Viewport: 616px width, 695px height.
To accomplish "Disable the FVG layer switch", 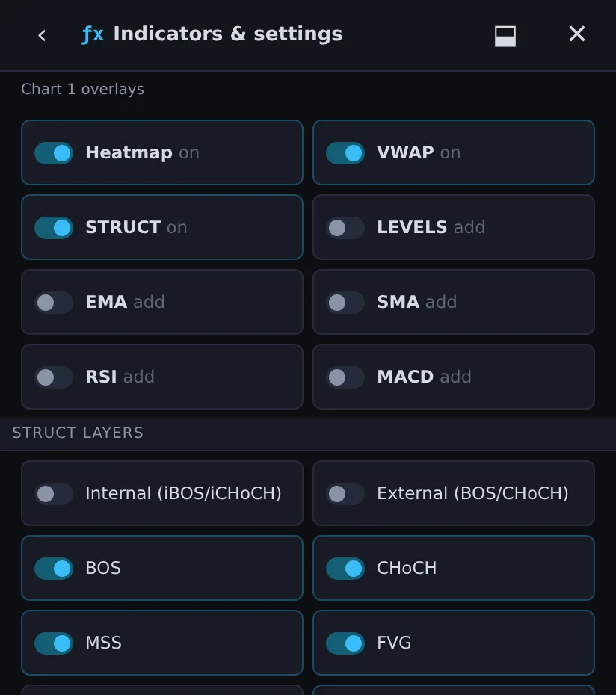I will click(345, 643).
